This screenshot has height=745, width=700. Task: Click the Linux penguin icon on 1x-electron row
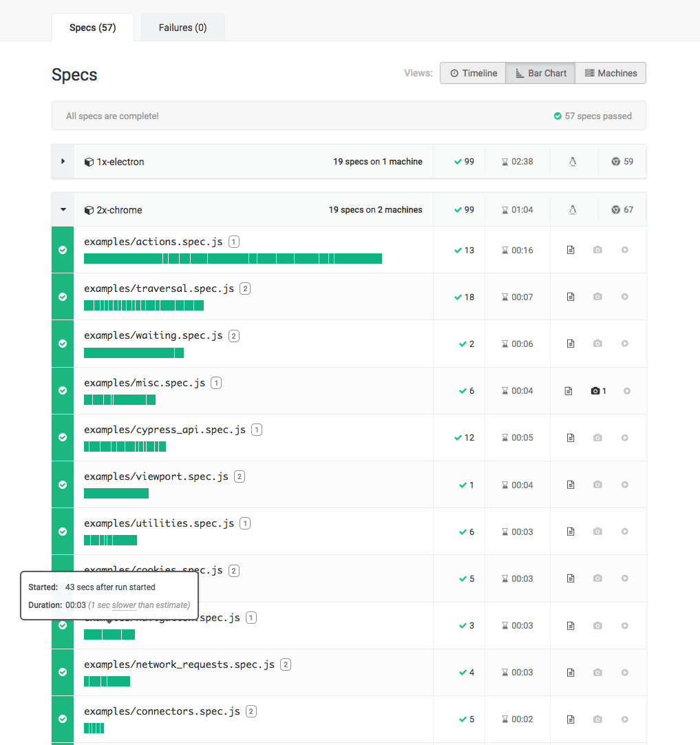click(573, 161)
